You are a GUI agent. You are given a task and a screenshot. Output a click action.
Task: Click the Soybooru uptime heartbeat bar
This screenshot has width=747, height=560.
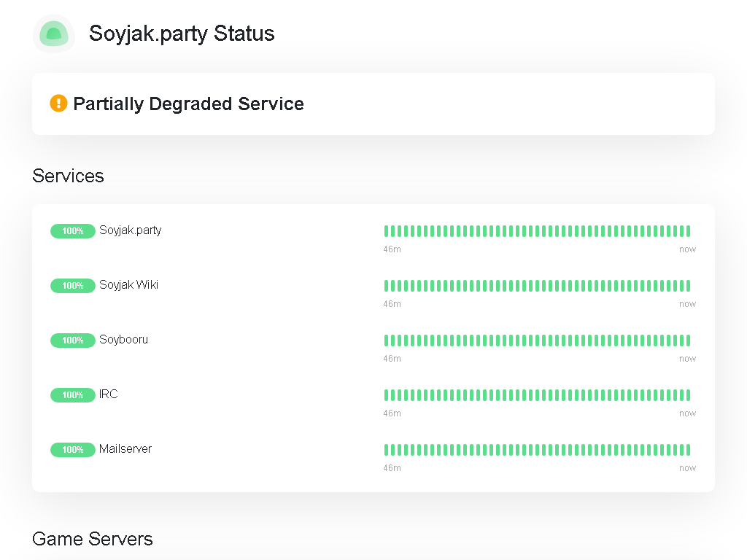pos(537,341)
